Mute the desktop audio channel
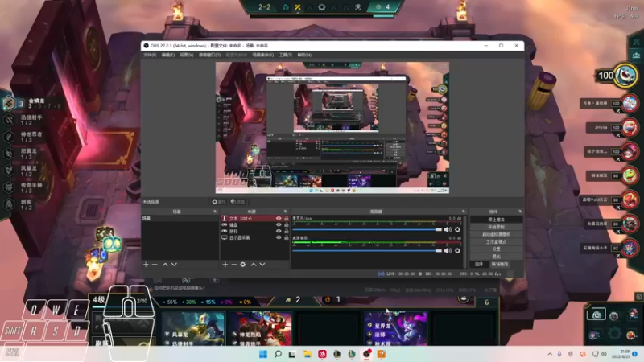 [x=448, y=250]
